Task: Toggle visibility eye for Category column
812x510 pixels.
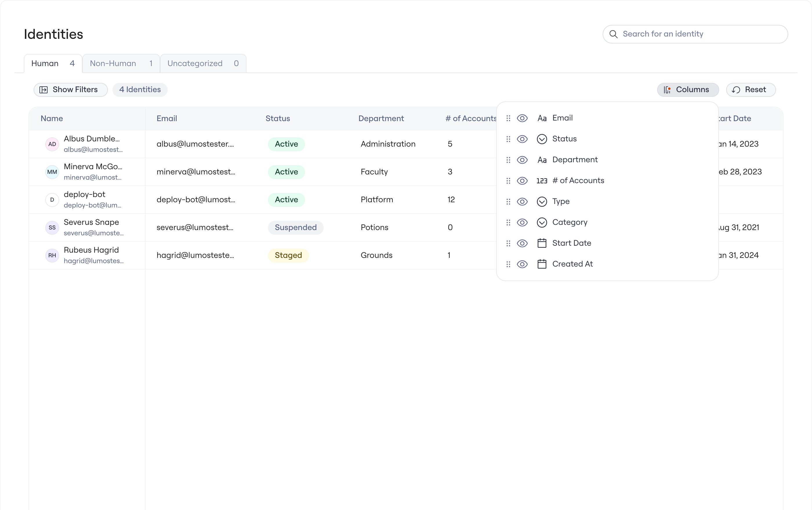Action: (522, 223)
